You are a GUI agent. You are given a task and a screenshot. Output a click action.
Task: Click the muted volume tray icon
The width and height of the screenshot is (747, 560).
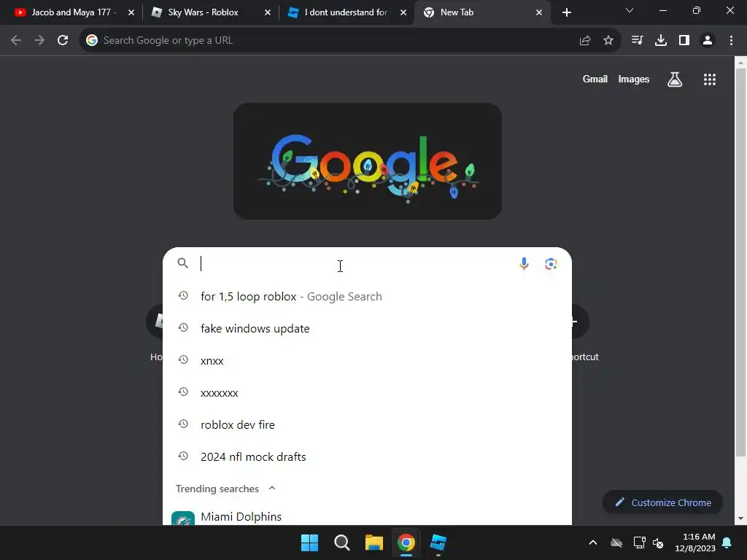(x=658, y=542)
